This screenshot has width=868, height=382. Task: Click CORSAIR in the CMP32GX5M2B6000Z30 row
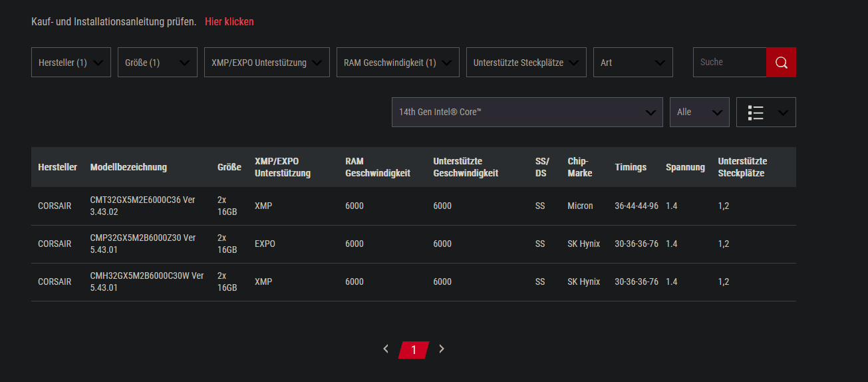(55, 244)
